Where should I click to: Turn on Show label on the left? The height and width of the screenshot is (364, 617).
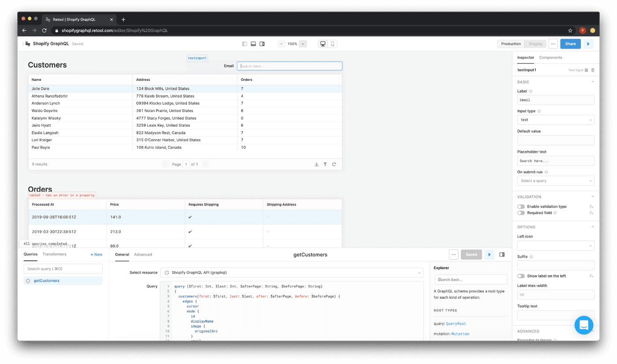(x=521, y=276)
